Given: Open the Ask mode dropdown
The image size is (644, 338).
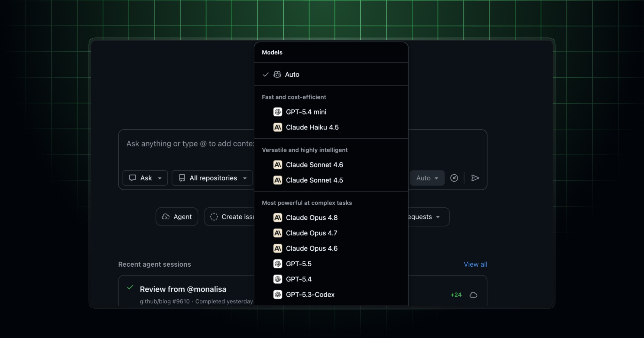Looking at the screenshot, I should [145, 178].
